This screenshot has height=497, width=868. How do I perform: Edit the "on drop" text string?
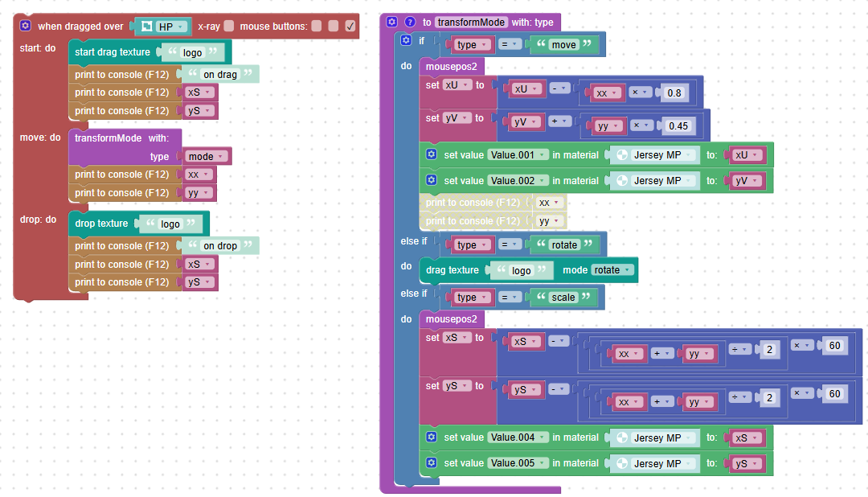point(219,245)
